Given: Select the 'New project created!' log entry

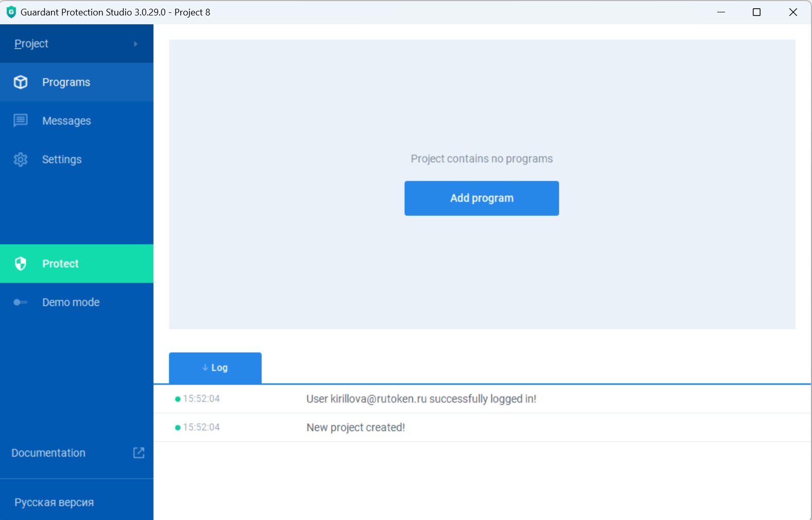Looking at the screenshot, I should click(355, 427).
